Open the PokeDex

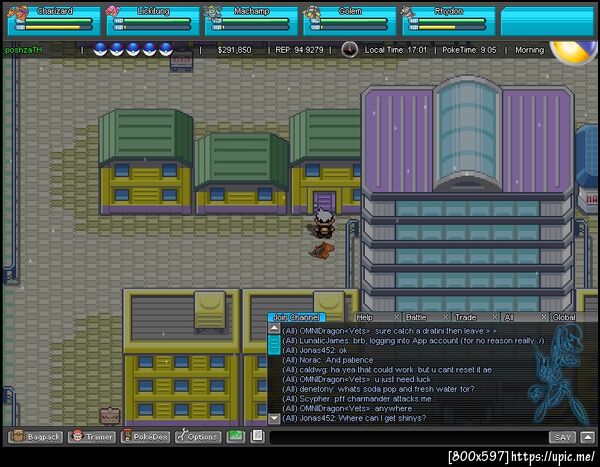(145, 436)
